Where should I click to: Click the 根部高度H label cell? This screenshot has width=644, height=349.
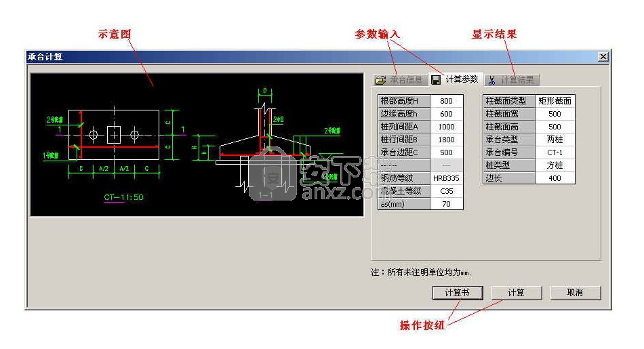click(x=404, y=101)
